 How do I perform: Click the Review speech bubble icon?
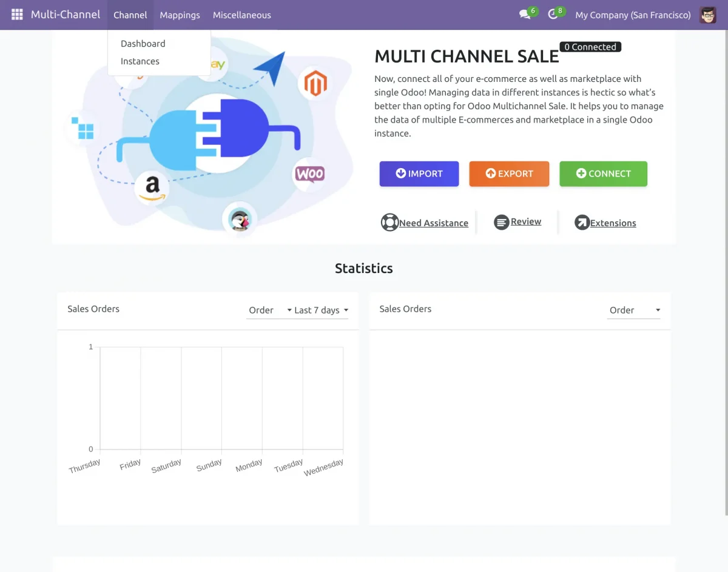point(501,221)
